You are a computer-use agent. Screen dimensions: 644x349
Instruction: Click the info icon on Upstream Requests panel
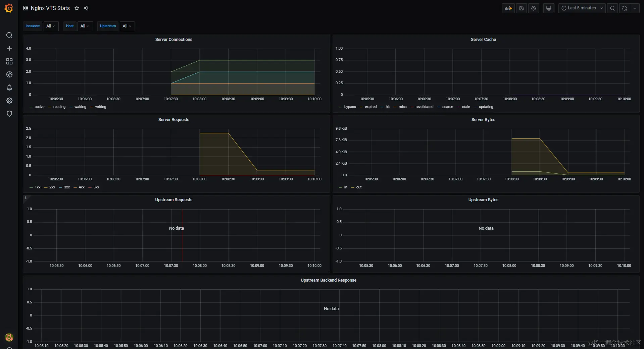[26, 198]
